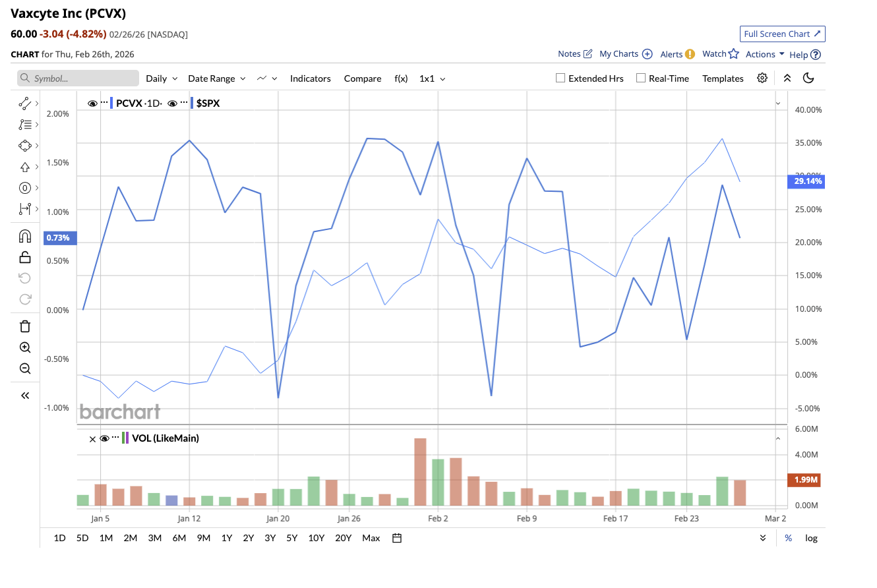Click the $SPX series color swatch
This screenshot has height=588, width=877.
[x=191, y=103]
